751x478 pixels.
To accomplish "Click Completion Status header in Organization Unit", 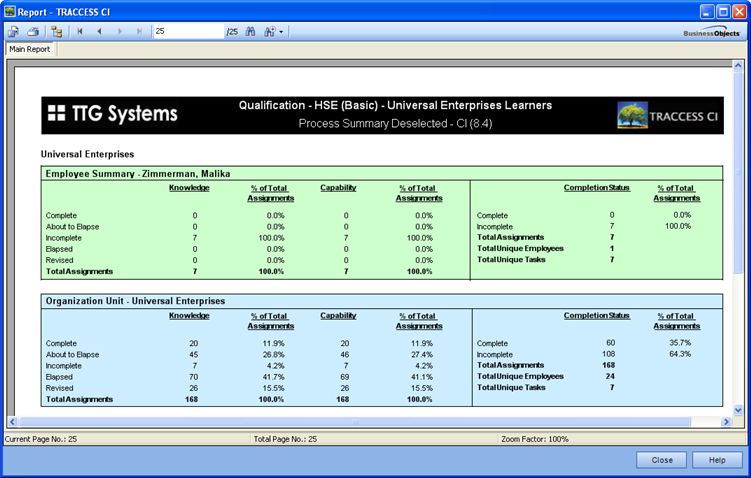I will (596, 316).
